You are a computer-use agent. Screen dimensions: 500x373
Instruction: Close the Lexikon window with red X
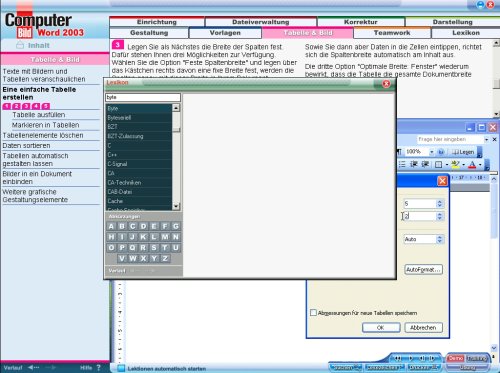coord(386,83)
